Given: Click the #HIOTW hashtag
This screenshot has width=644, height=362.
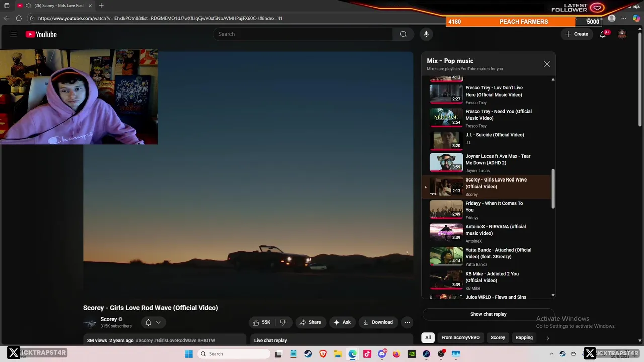Looking at the screenshot, I should point(206,340).
